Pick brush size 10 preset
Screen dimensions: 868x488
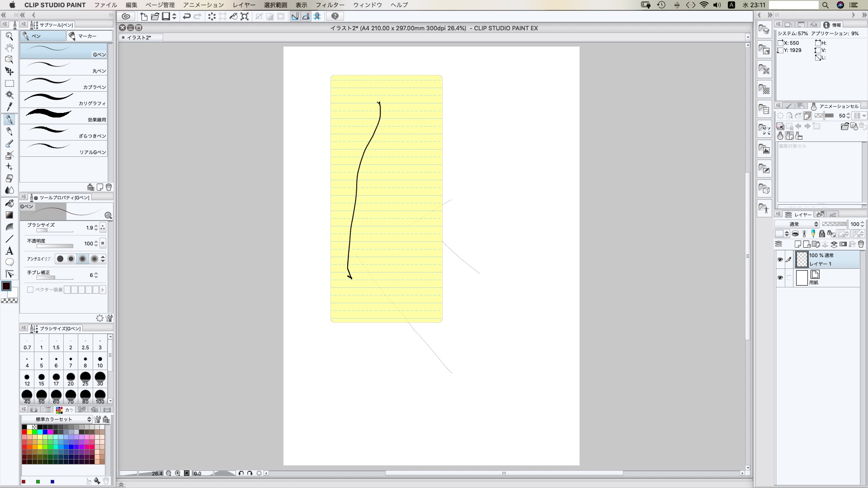click(x=100, y=361)
